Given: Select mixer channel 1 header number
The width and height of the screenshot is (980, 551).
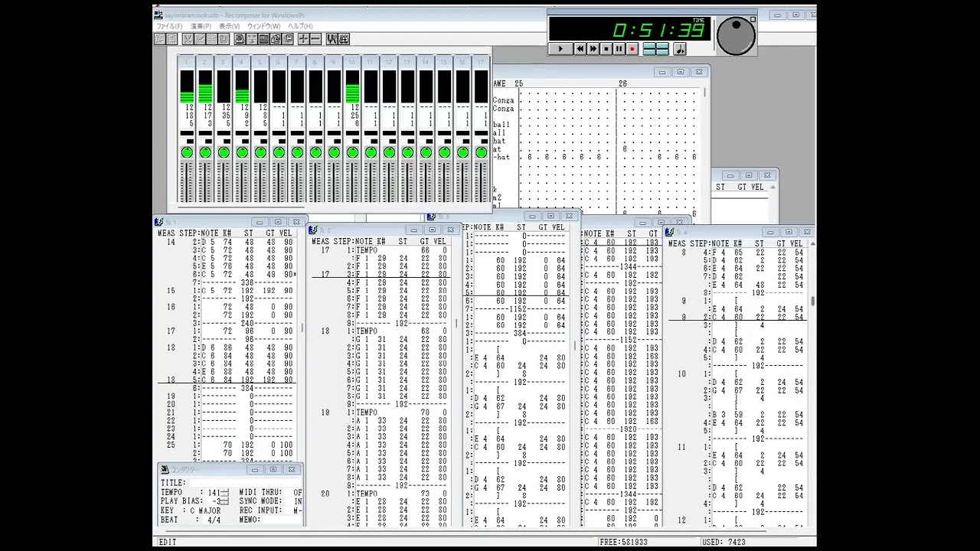Looking at the screenshot, I should tap(187, 62).
